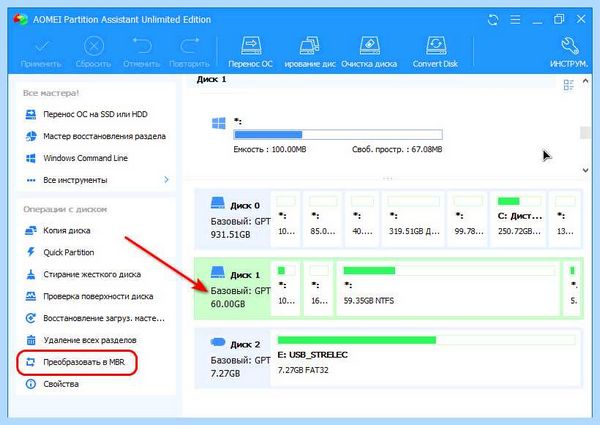
Task: Open the disk cloning toolbar icon
Action: (x=309, y=46)
